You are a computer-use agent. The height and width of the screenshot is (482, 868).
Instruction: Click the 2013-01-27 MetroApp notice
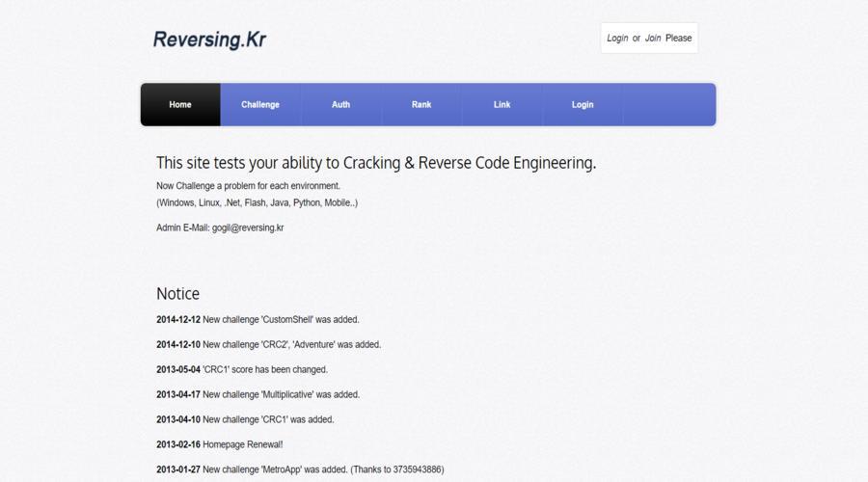[x=300, y=469]
